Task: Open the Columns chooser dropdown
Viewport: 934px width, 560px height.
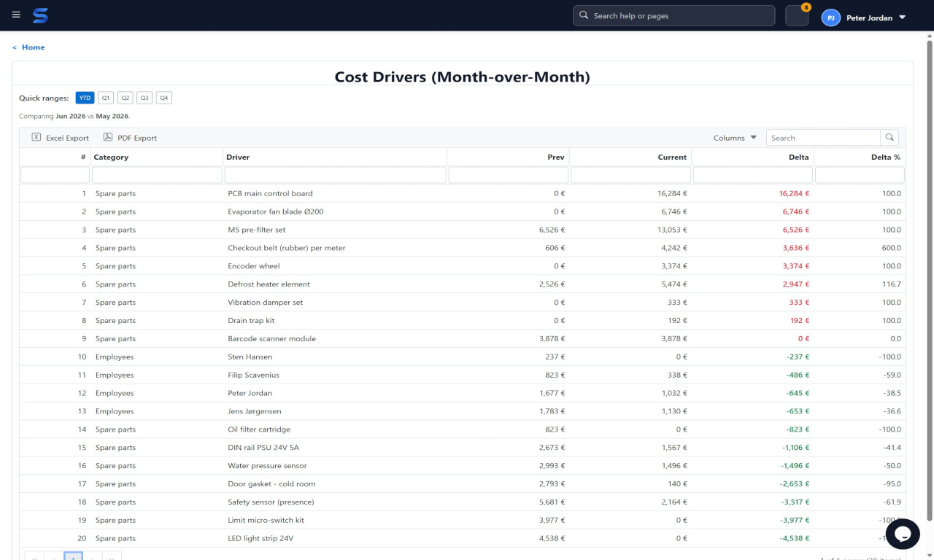Action: pos(735,138)
